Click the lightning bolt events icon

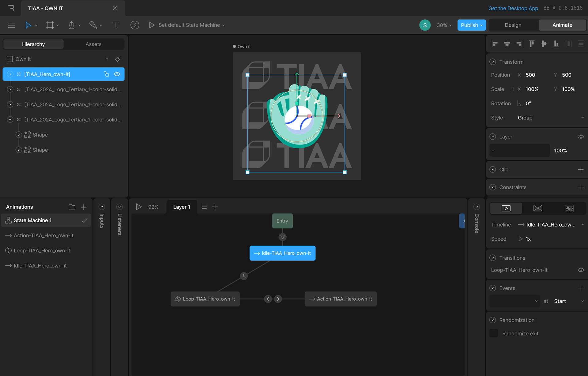coord(135,25)
